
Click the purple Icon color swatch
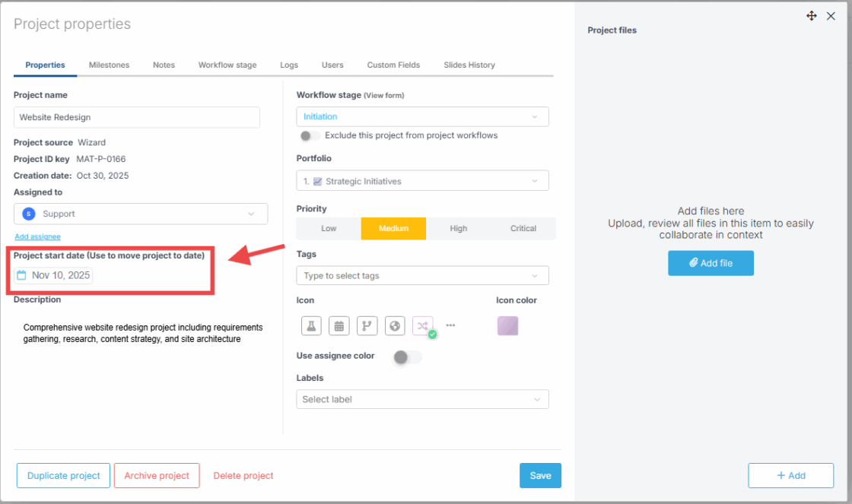[507, 325]
